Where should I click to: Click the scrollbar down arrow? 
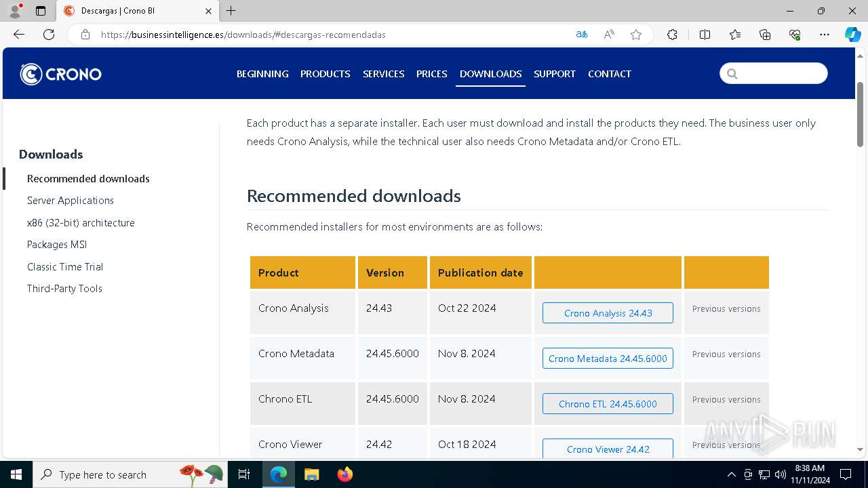pyautogui.click(x=860, y=449)
